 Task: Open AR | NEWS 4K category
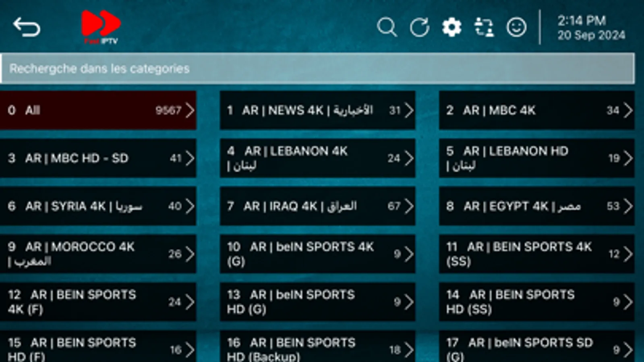click(317, 110)
